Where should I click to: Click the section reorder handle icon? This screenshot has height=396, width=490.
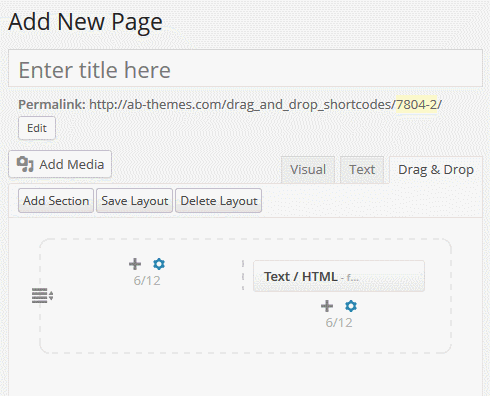coord(42,295)
